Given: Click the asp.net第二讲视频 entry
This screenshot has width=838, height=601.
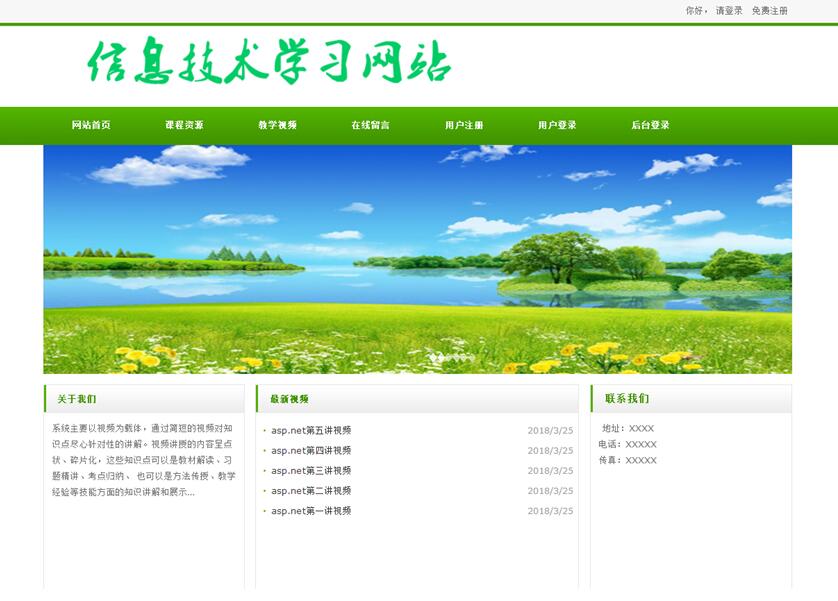Looking at the screenshot, I should pos(311,491).
